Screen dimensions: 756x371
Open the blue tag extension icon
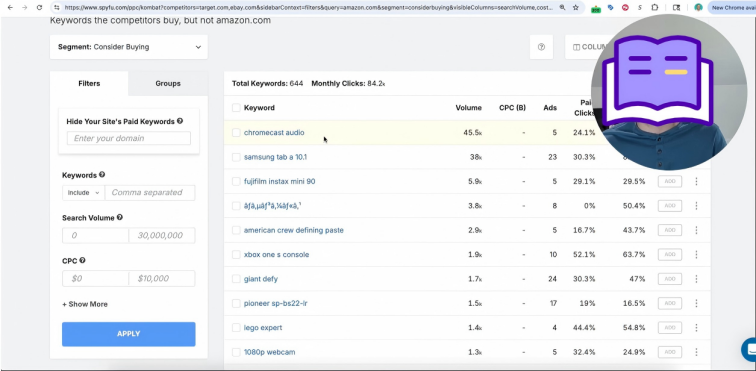click(611, 8)
